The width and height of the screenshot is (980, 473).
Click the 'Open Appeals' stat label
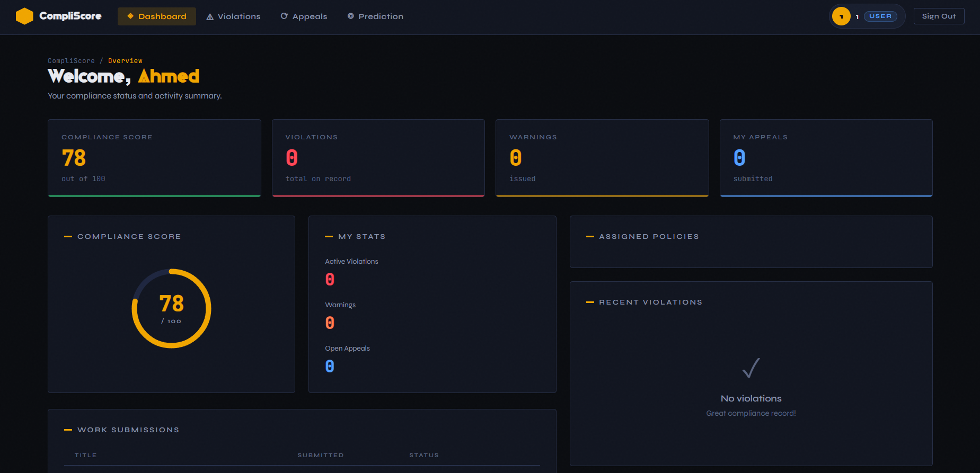347,349
